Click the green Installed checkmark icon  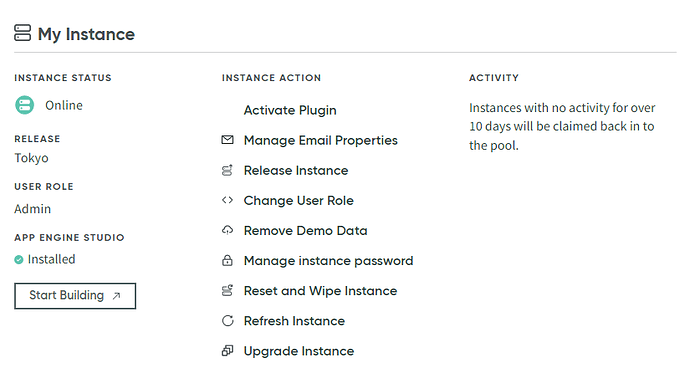pos(18,260)
